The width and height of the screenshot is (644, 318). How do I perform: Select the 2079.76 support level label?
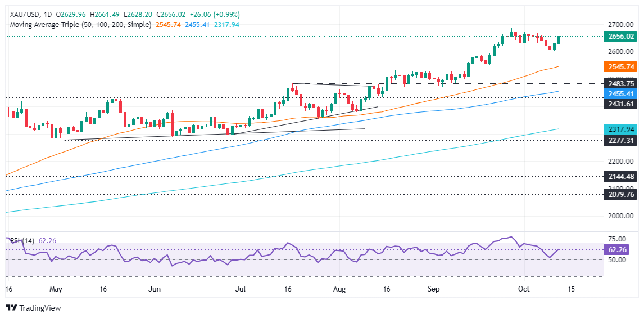(621, 195)
